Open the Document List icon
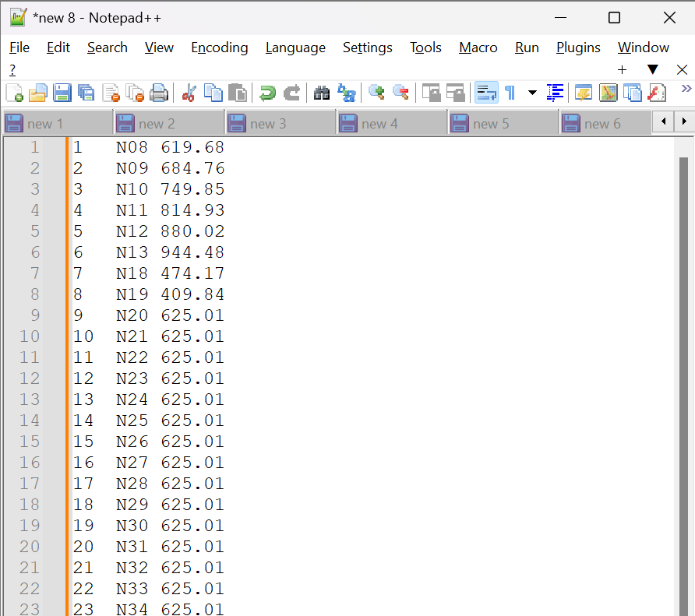 (632, 93)
